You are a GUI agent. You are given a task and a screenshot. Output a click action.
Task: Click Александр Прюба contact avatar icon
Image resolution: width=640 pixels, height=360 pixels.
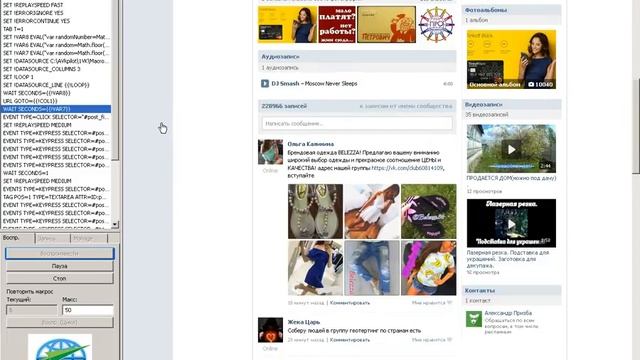473,319
